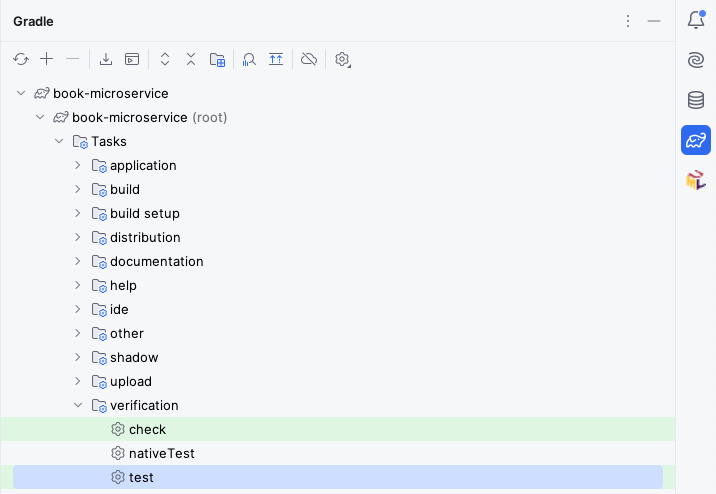Click the Gradle panel title
Screen dimensions: 716x494
click(33, 21)
